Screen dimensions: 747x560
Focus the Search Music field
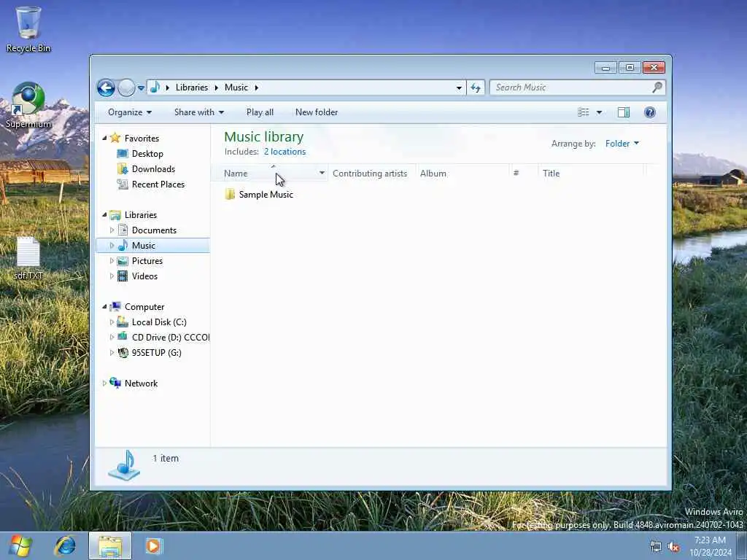pos(577,87)
